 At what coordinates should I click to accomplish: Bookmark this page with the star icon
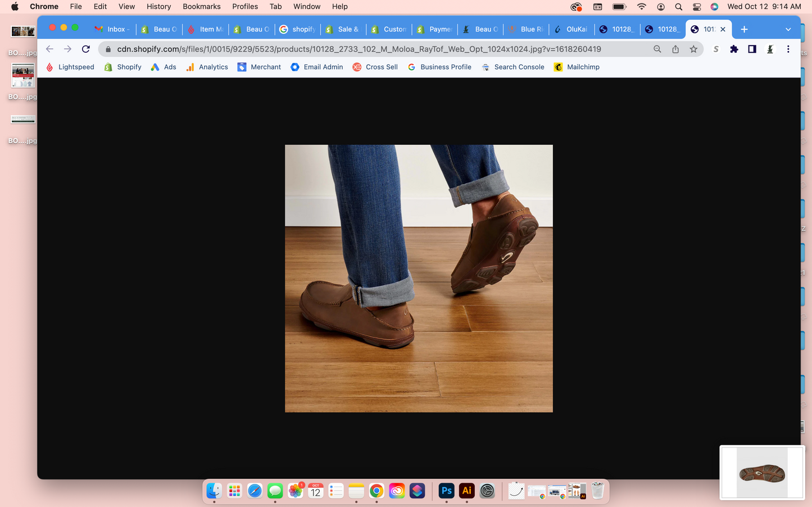point(693,49)
